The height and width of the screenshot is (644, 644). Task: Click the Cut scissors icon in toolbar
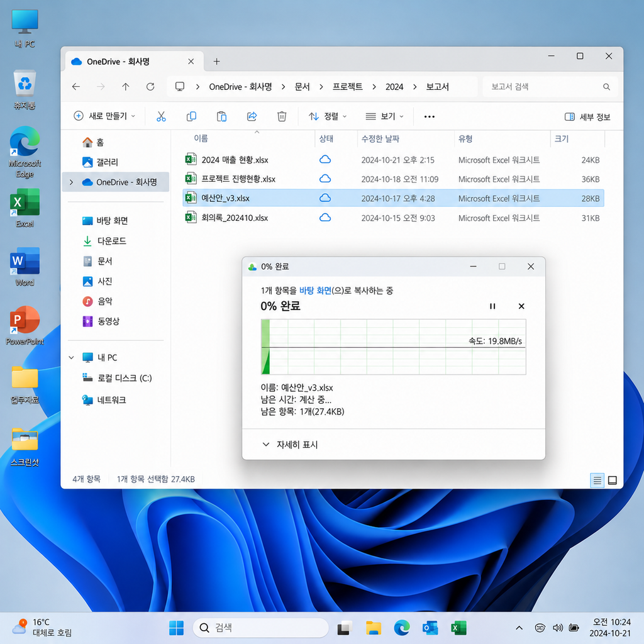pos(161,116)
